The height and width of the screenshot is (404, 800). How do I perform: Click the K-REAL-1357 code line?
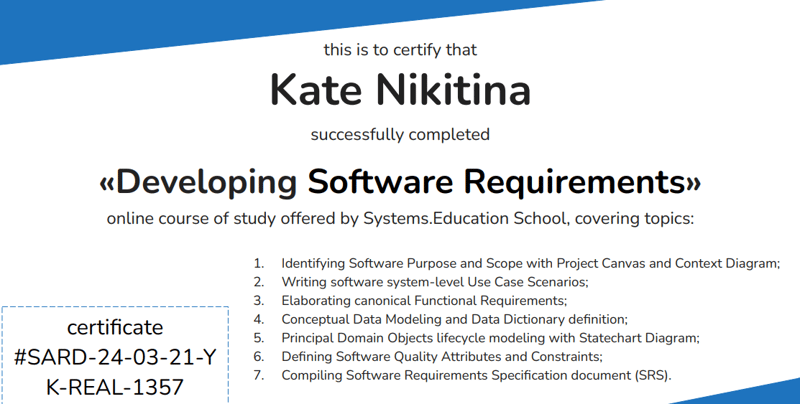click(115, 386)
